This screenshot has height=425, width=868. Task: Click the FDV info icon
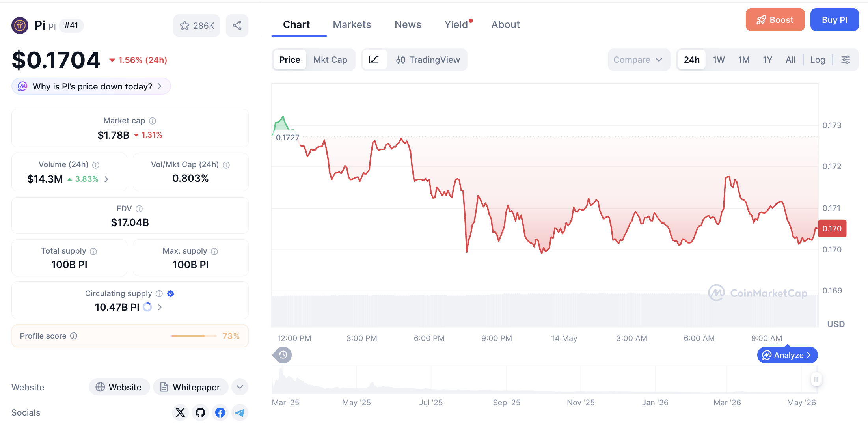pos(139,209)
